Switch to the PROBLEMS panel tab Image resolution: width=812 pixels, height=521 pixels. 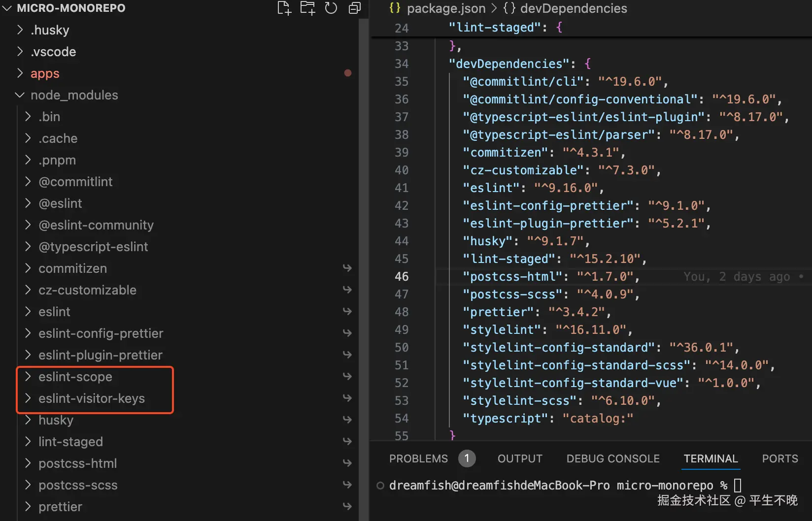pyautogui.click(x=418, y=458)
